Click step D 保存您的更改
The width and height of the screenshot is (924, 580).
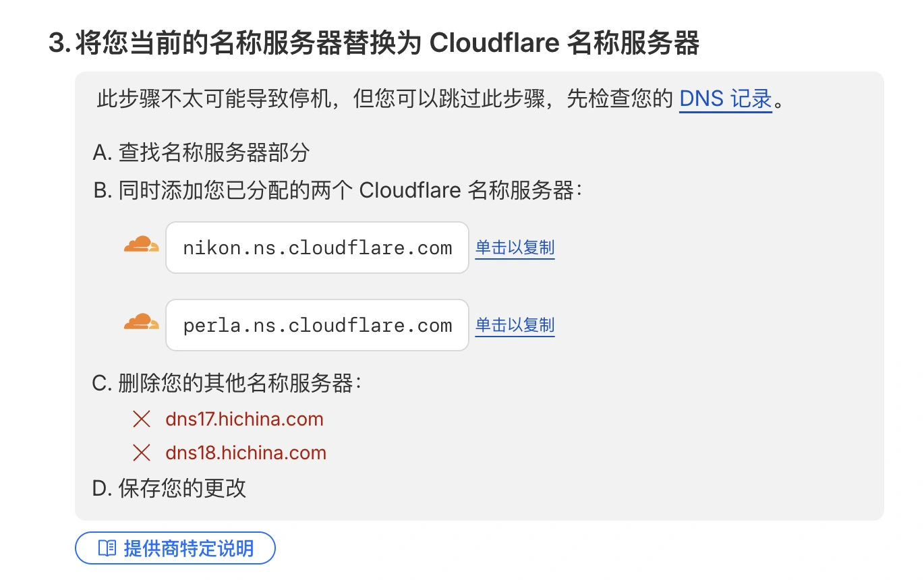pyautogui.click(x=169, y=488)
